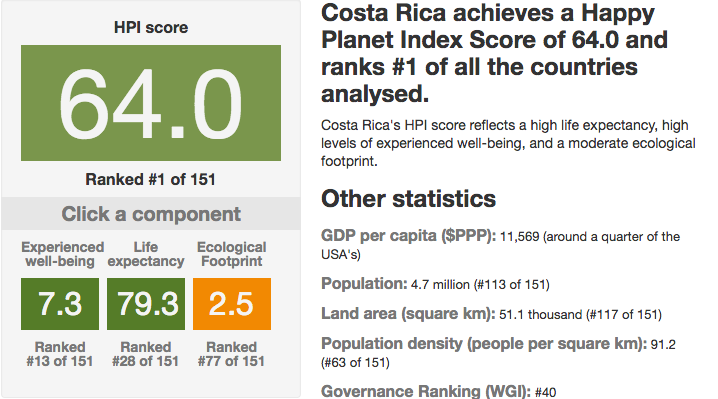
Task: Click the 'Population:' label
Action: 364,284
